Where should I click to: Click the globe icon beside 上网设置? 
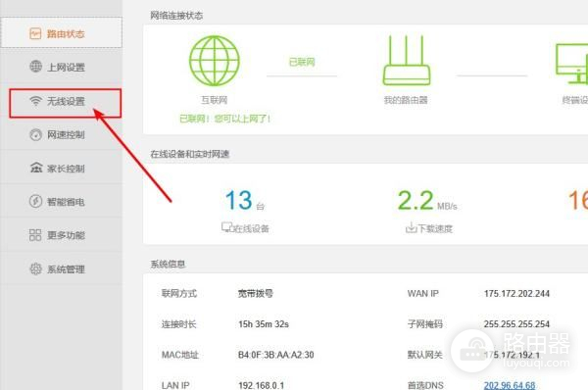35,67
